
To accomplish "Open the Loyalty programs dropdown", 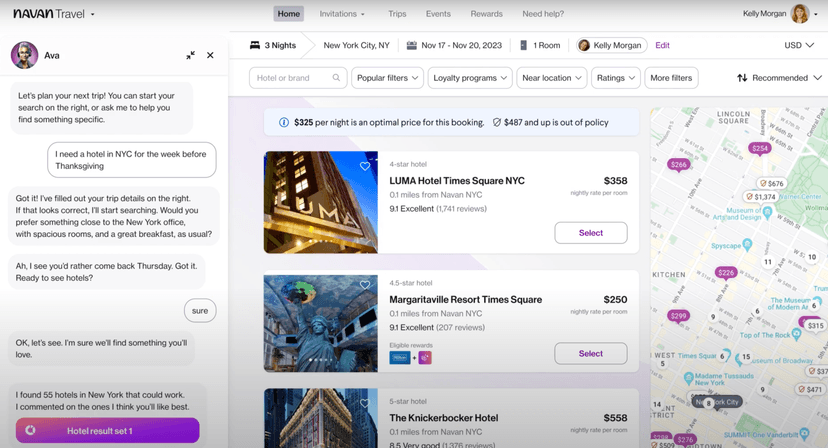I will [470, 78].
